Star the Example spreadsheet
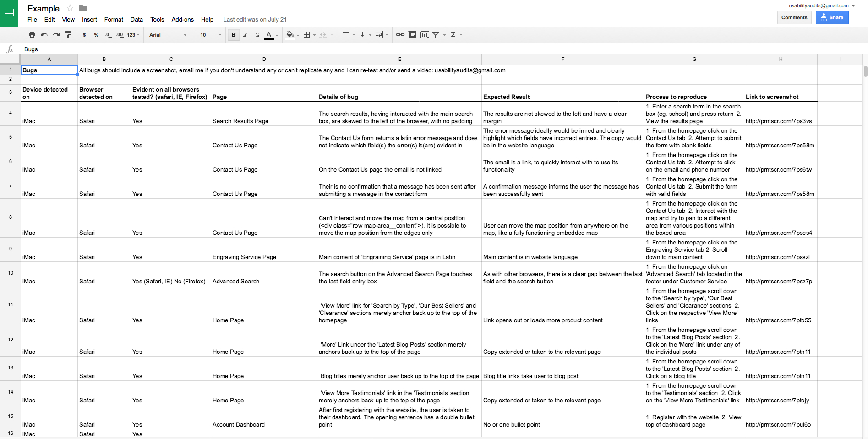868x439 pixels. click(70, 8)
